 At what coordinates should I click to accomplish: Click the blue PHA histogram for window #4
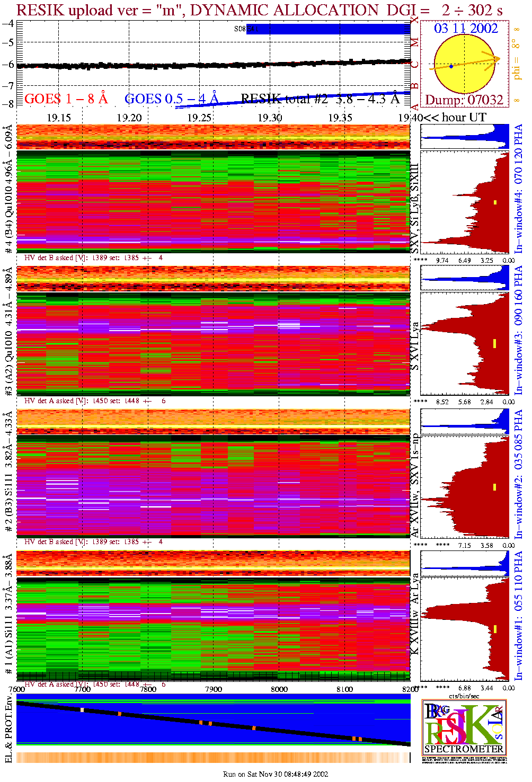[465, 137]
